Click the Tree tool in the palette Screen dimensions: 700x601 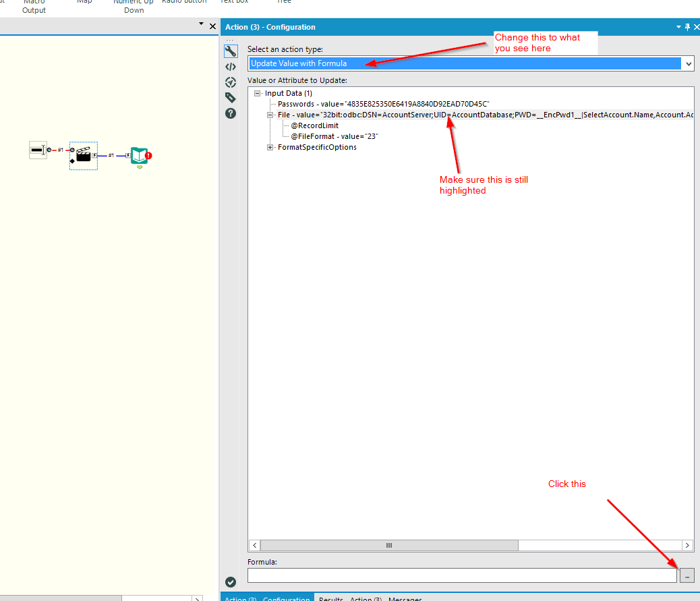(x=283, y=3)
